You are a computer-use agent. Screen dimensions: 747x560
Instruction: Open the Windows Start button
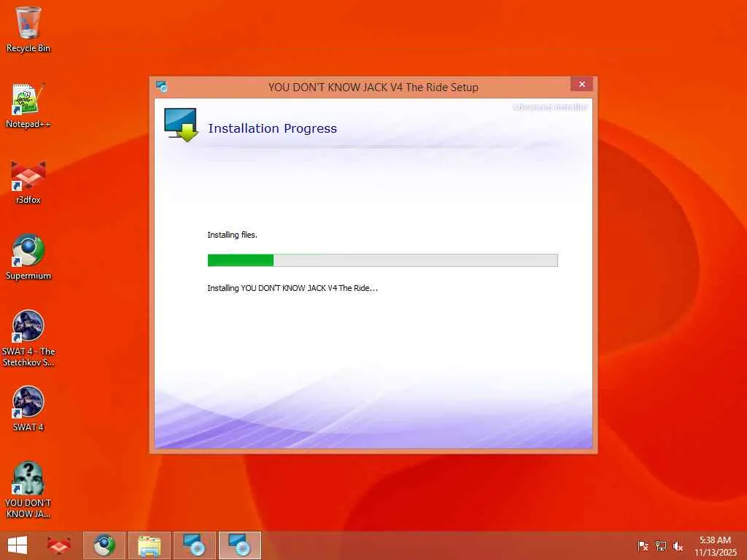pyautogui.click(x=18, y=545)
